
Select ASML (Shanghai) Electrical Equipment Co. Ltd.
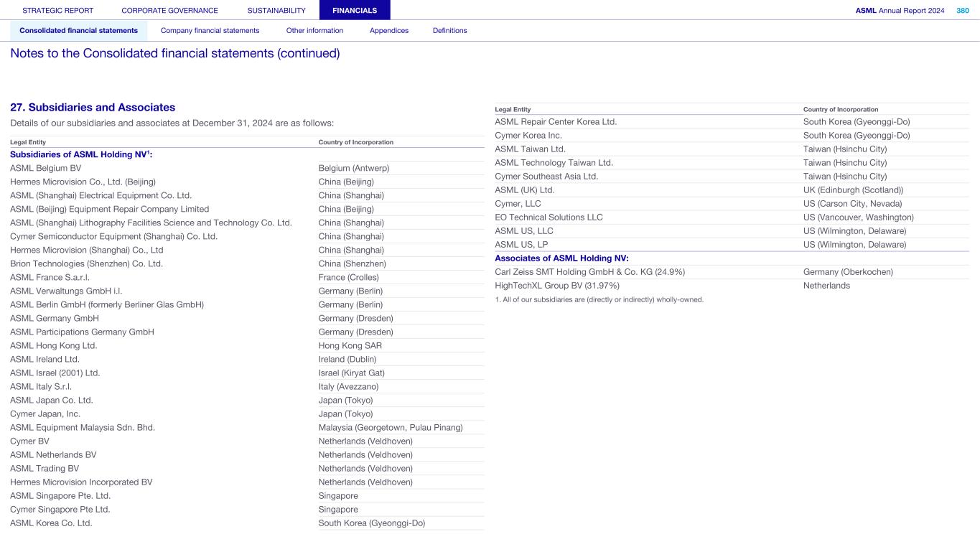click(x=101, y=195)
